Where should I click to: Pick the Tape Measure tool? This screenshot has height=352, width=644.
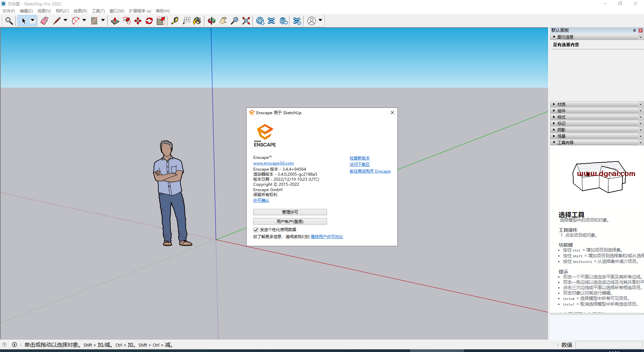[x=175, y=20]
